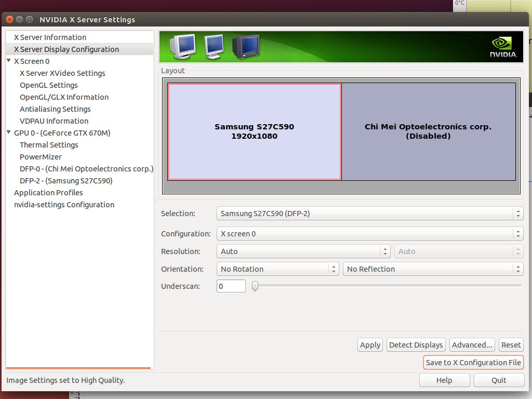Open OpenGL/GLX Information page

[x=64, y=97]
